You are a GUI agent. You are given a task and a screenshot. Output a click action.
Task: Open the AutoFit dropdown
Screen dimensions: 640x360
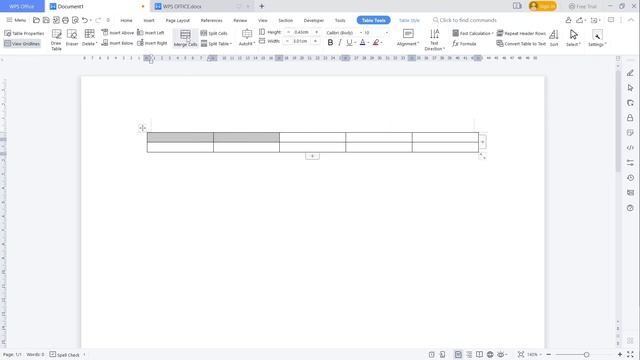(247, 38)
